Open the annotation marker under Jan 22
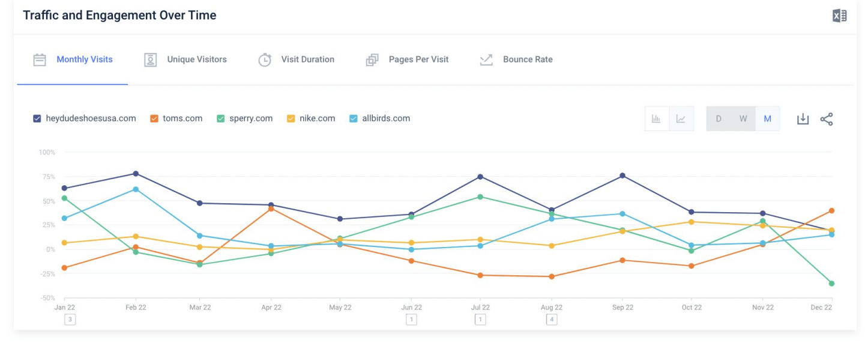Screen dimensions: 868x351 70,319
